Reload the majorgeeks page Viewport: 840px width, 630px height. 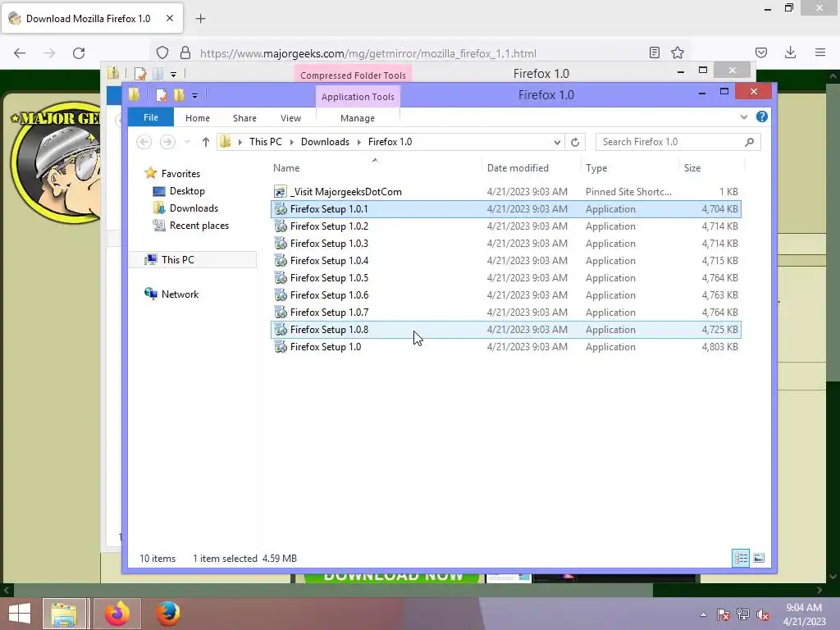click(79, 53)
